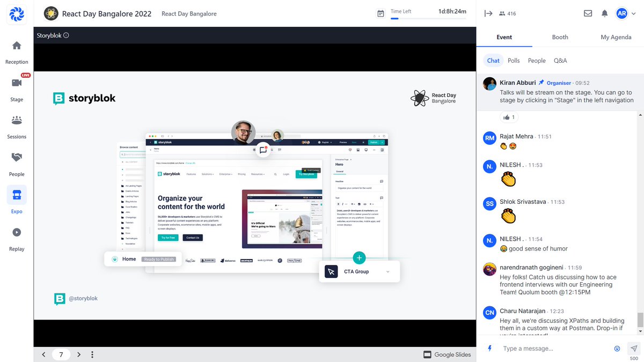Image resolution: width=644 pixels, height=362 pixels.
Task: Click the pin icon on organiser message
Action: point(541,83)
